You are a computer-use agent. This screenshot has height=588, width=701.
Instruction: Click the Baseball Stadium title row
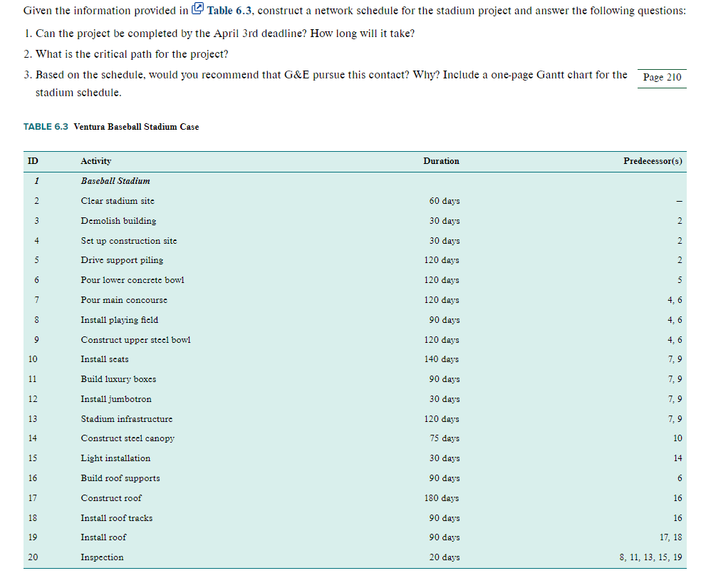pyautogui.click(x=113, y=181)
